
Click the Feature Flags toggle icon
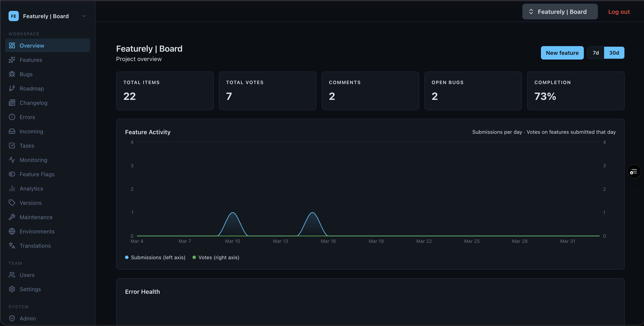point(12,174)
